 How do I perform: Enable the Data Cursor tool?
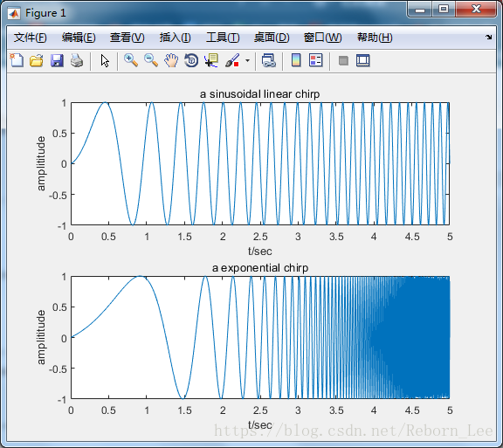pos(211,60)
